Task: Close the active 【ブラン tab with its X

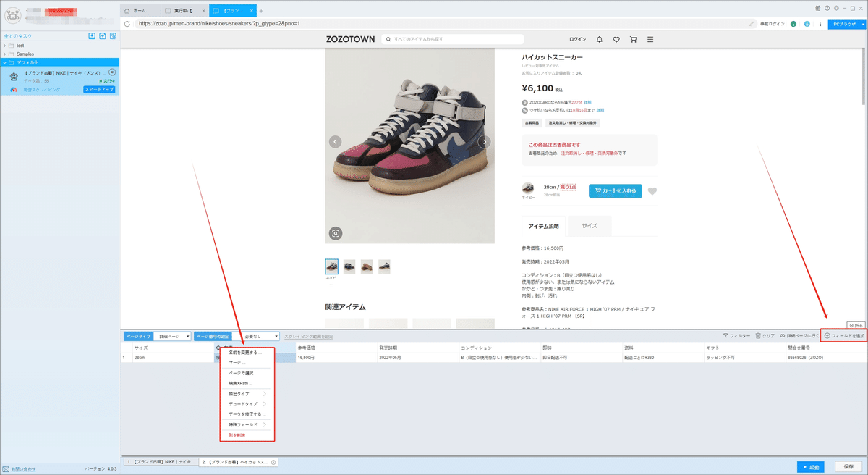Action: click(251, 11)
